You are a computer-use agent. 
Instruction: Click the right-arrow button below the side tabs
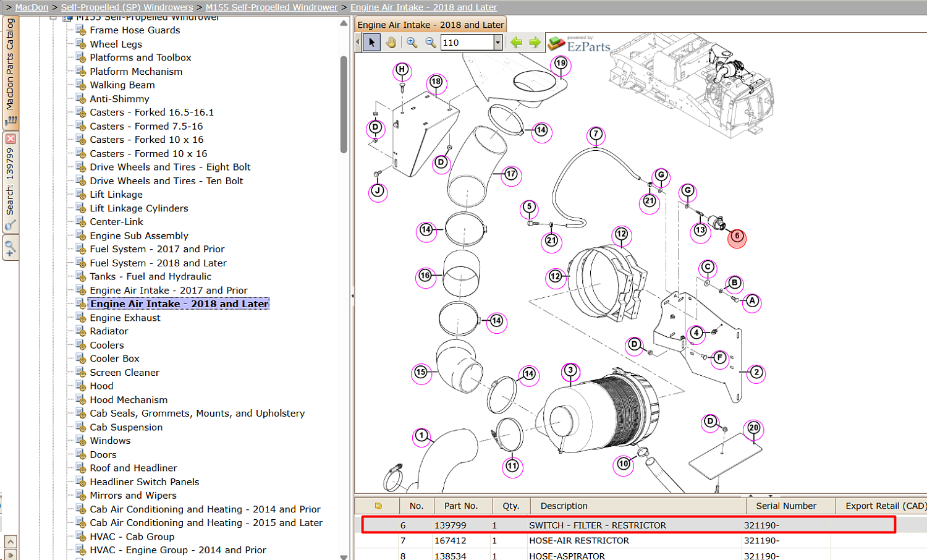pos(11,555)
